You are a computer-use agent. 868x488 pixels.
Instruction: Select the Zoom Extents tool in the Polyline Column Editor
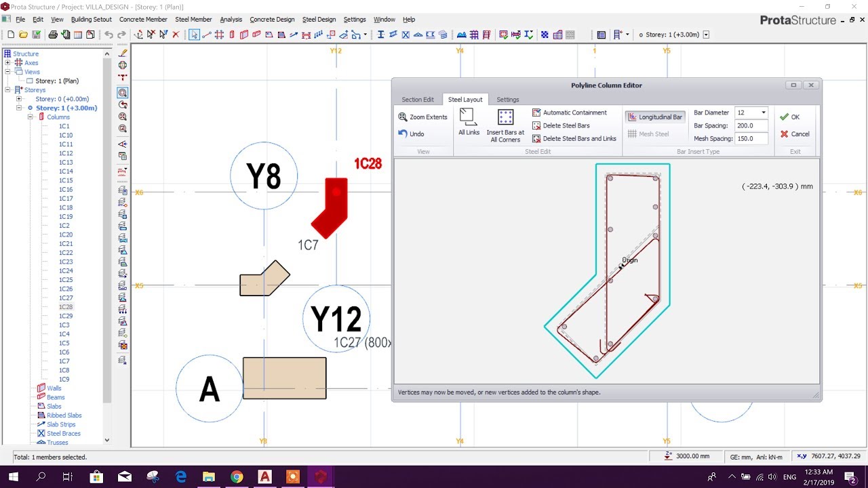point(422,117)
